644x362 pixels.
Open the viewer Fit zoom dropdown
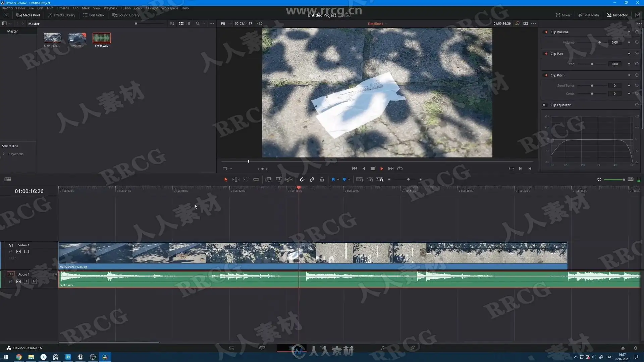(x=230, y=24)
